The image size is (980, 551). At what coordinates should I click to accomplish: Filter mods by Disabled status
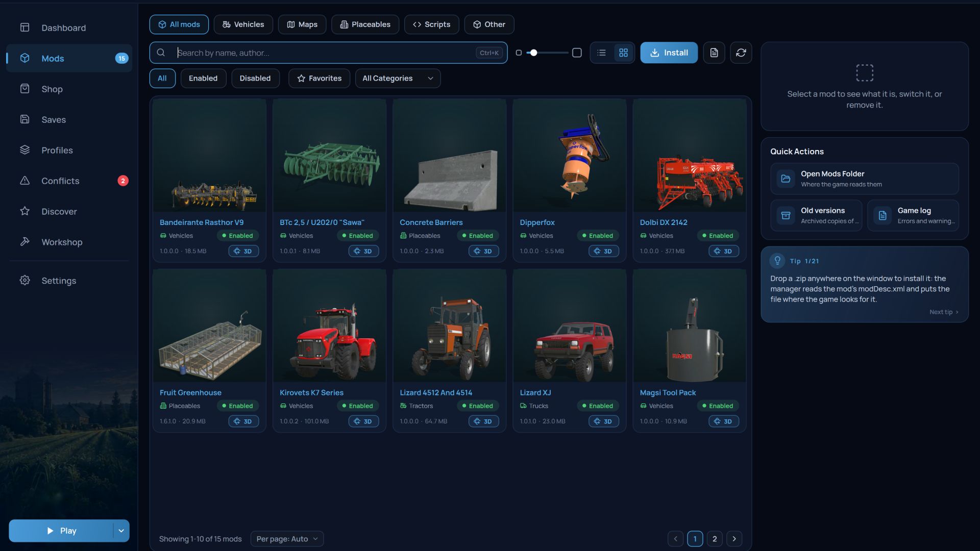pos(255,78)
